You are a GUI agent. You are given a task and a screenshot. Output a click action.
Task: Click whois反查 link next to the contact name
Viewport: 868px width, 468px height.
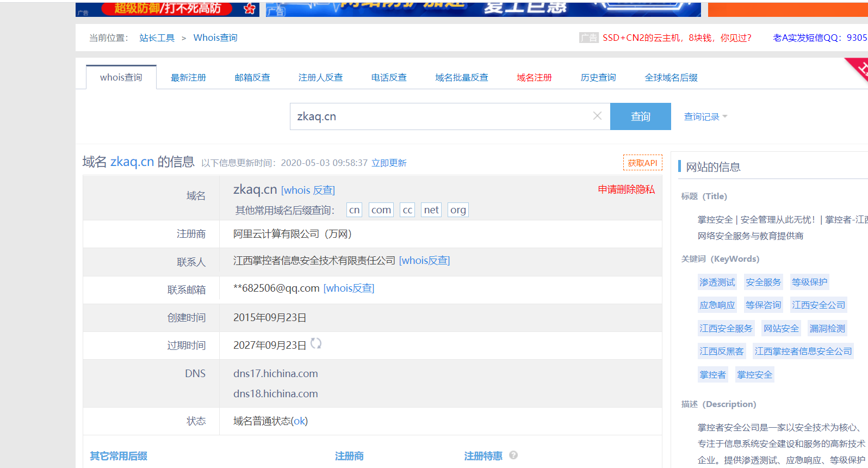point(424,261)
